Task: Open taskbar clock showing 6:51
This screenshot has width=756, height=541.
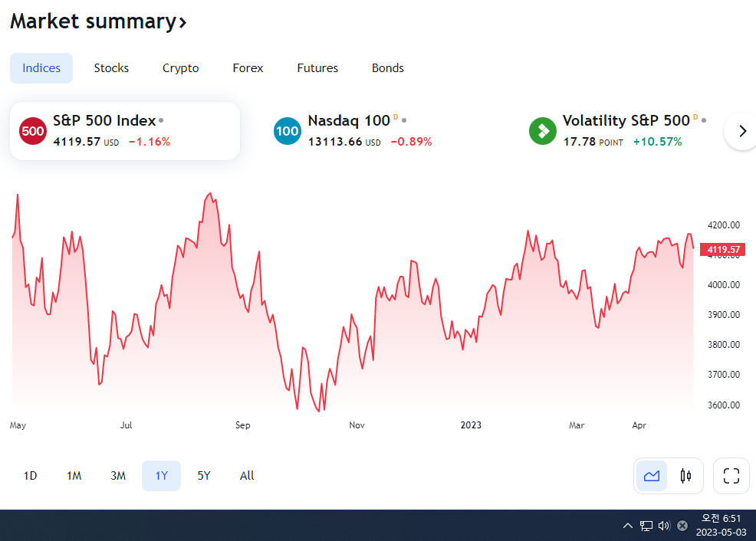Action: coord(721,525)
